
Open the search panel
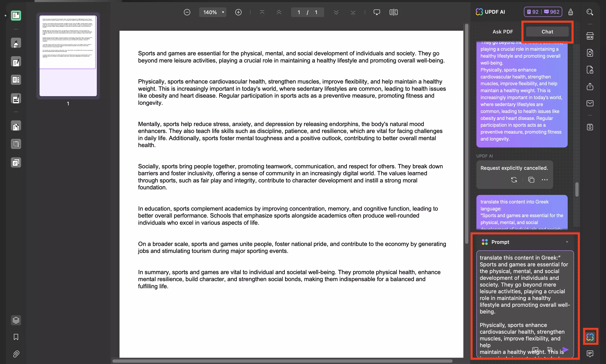pos(590,12)
